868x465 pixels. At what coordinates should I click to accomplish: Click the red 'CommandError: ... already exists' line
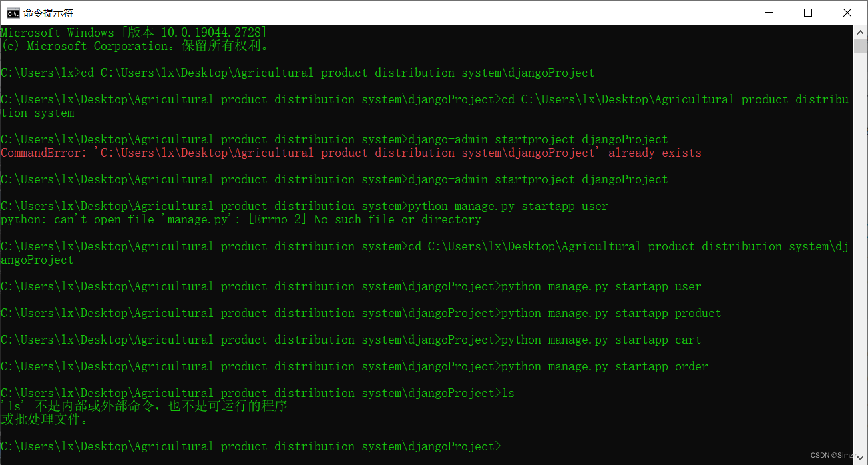coord(351,153)
